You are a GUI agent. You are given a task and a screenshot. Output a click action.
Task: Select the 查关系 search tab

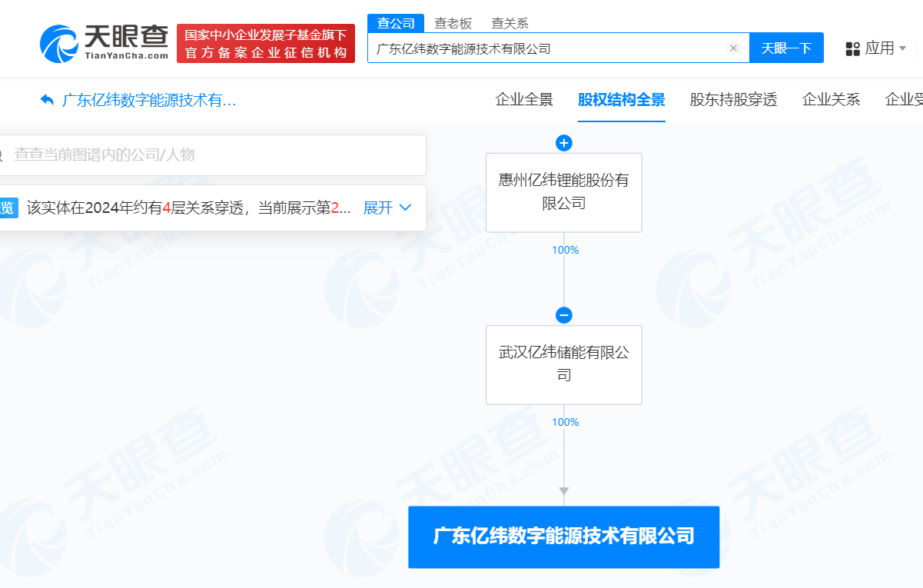(x=510, y=23)
